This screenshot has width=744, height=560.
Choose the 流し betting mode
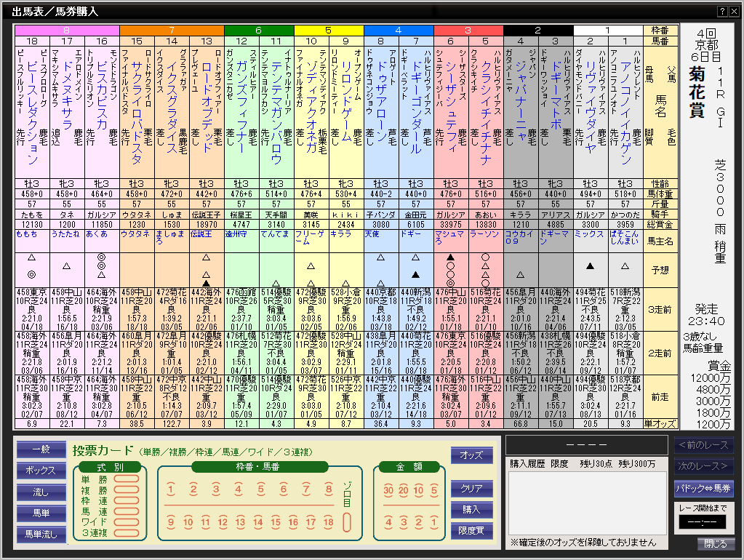(x=41, y=492)
